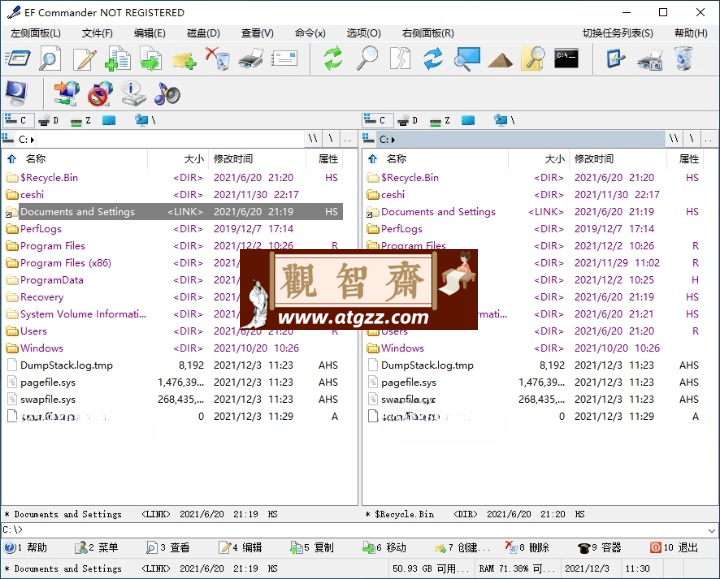Expand the right panel C: path arrow
The width and height of the screenshot is (720, 579).
(393, 140)
